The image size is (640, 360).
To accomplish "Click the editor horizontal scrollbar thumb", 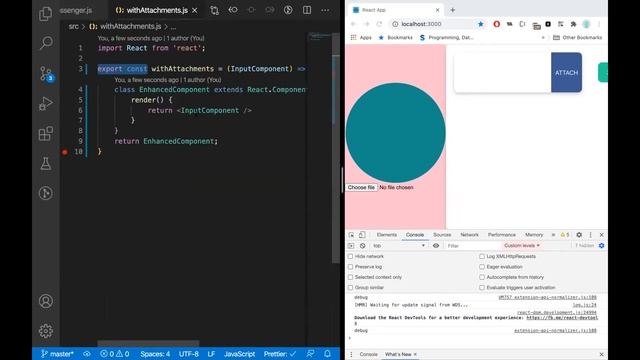I will 148,343.
